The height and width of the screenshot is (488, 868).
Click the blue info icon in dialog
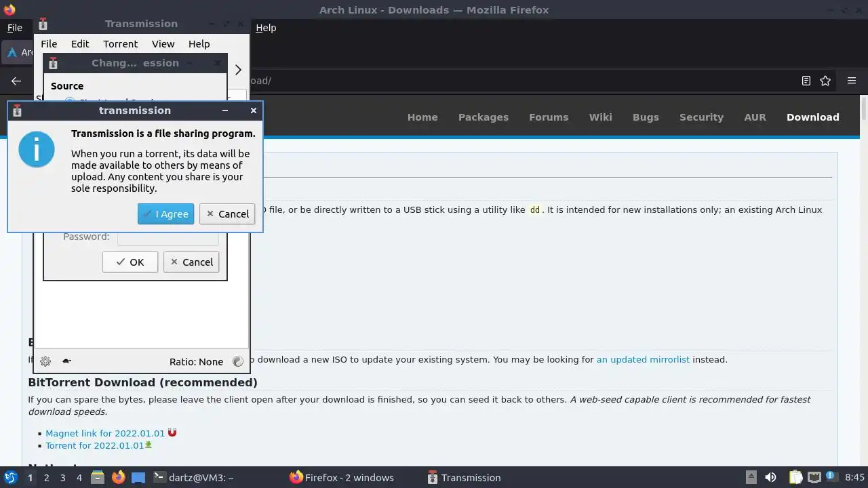point(36,149)
